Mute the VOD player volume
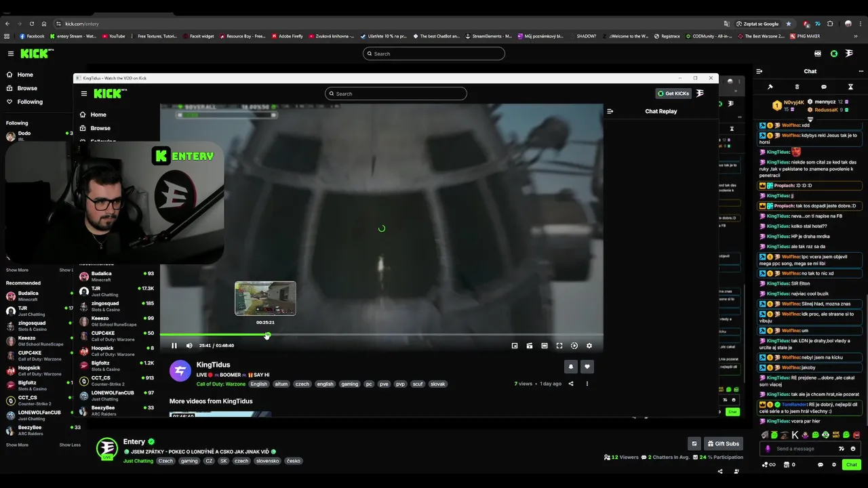 point(189,346)
